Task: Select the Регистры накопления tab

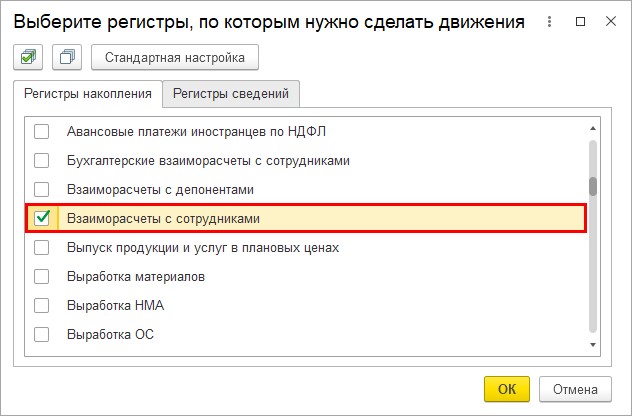Action: point(88,94)
